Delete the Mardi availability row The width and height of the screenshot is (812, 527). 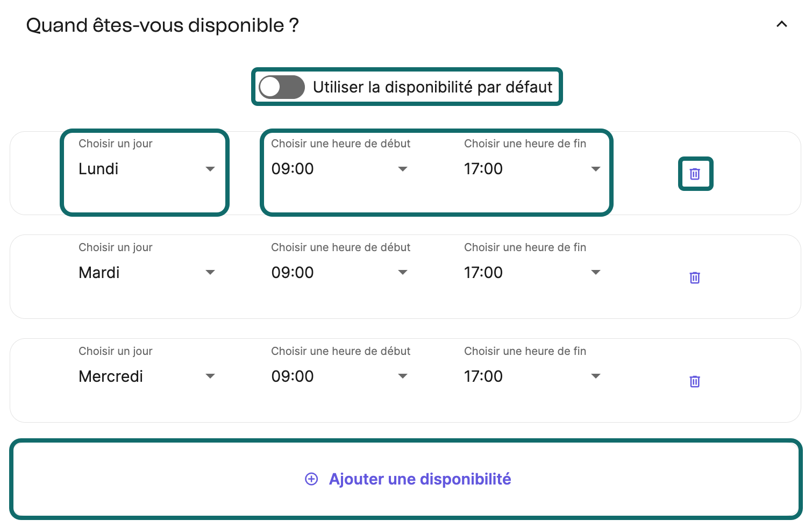[x=695, y=277]
